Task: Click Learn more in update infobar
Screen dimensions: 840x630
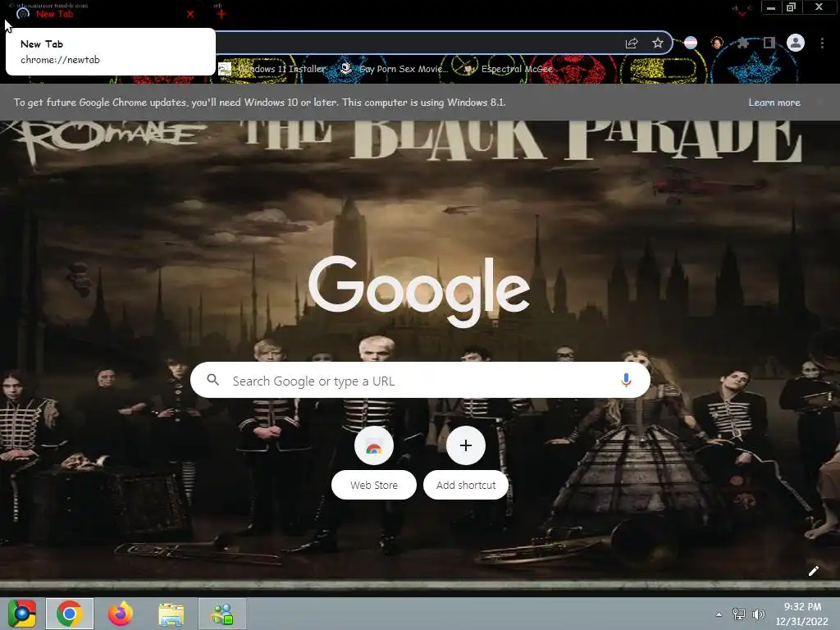Action: point(774,103)
